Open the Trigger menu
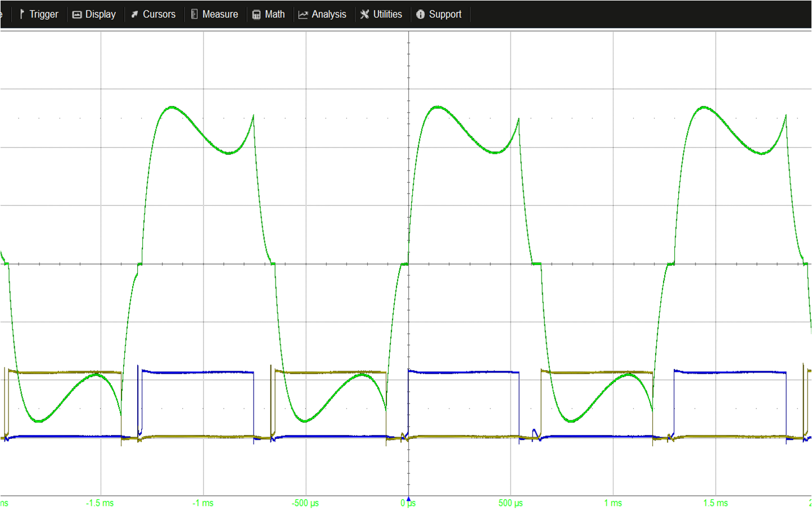 (43, 14)
